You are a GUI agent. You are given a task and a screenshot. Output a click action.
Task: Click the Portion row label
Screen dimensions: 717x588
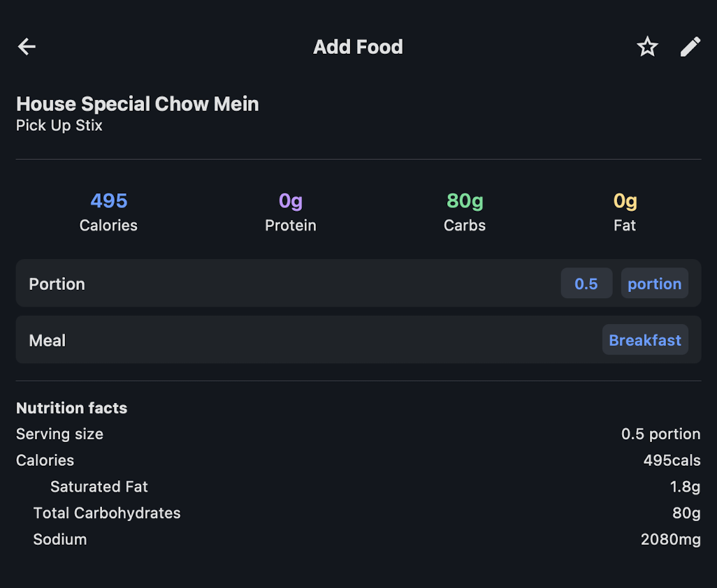[x=57, y=284]
